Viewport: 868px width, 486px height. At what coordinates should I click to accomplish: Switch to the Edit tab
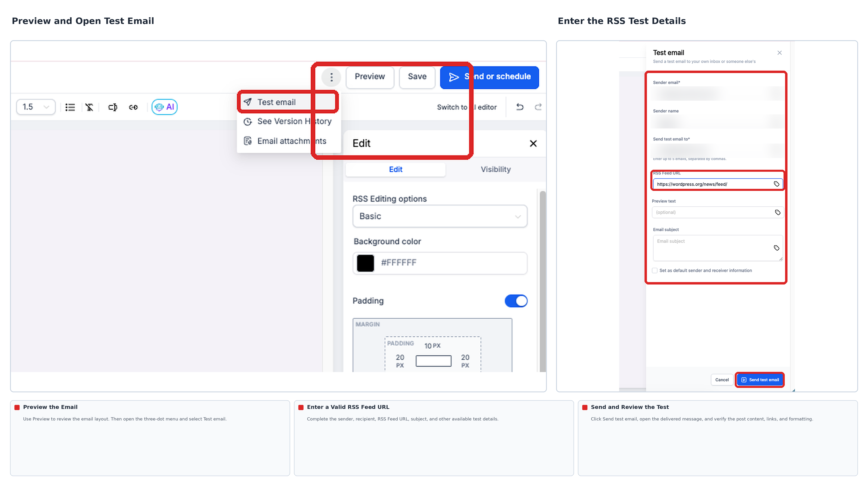396,169
